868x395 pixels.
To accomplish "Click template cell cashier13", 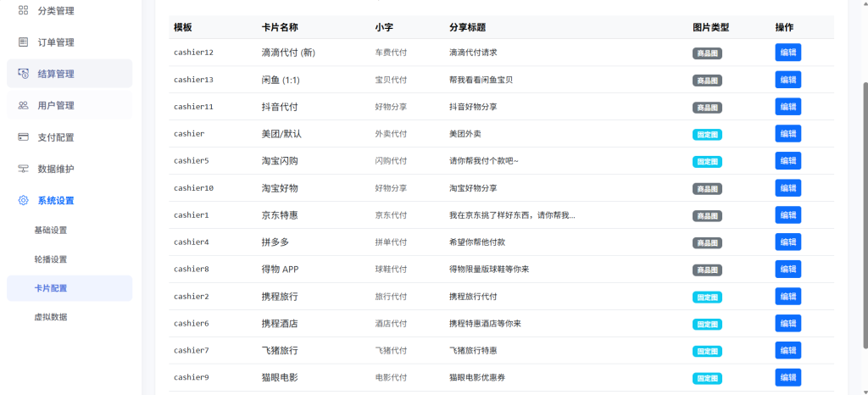I will tap(193, 80).
